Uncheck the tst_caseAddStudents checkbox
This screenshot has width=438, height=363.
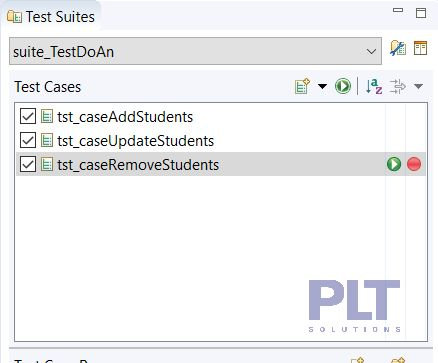[x=28, y=116]
